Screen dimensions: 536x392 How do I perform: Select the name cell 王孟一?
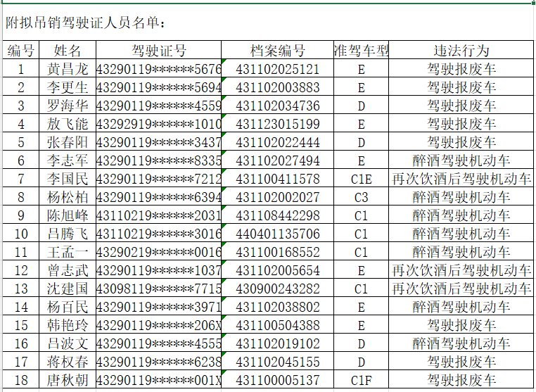pos(68,252)
